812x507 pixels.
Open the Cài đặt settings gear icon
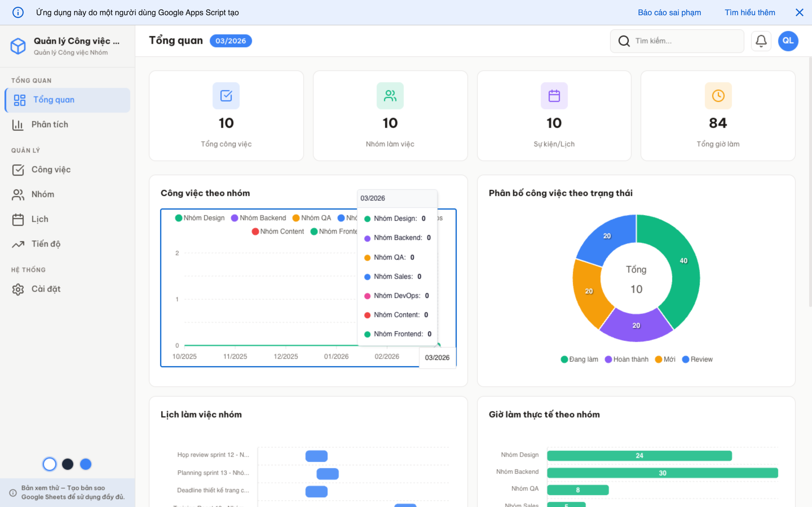click(18, 289)
